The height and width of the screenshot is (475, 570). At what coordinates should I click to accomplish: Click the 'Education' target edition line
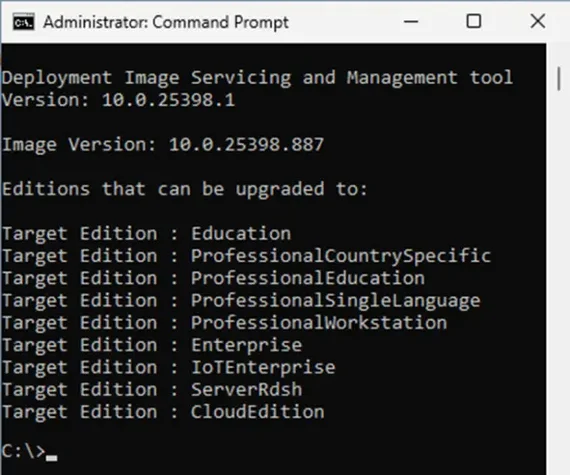(146, 233)
